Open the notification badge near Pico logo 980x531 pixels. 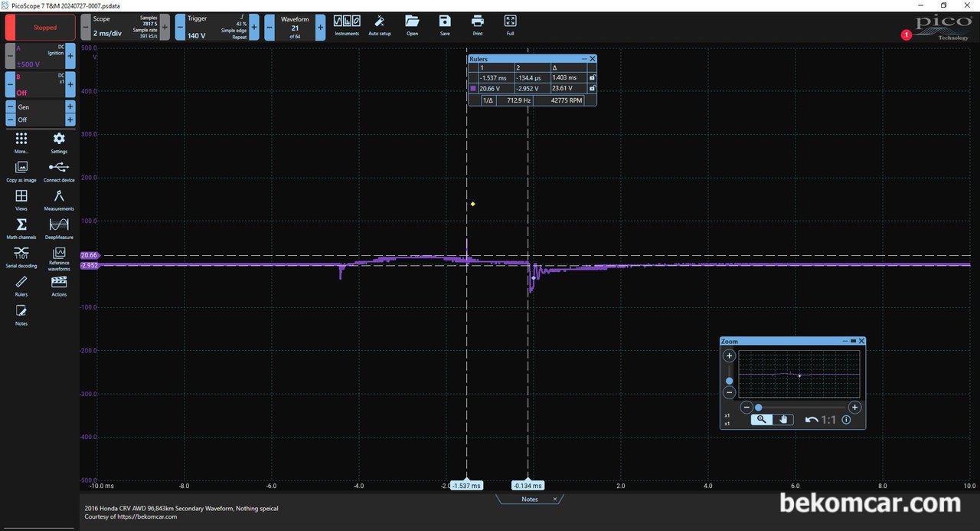(x=906, y=34)
